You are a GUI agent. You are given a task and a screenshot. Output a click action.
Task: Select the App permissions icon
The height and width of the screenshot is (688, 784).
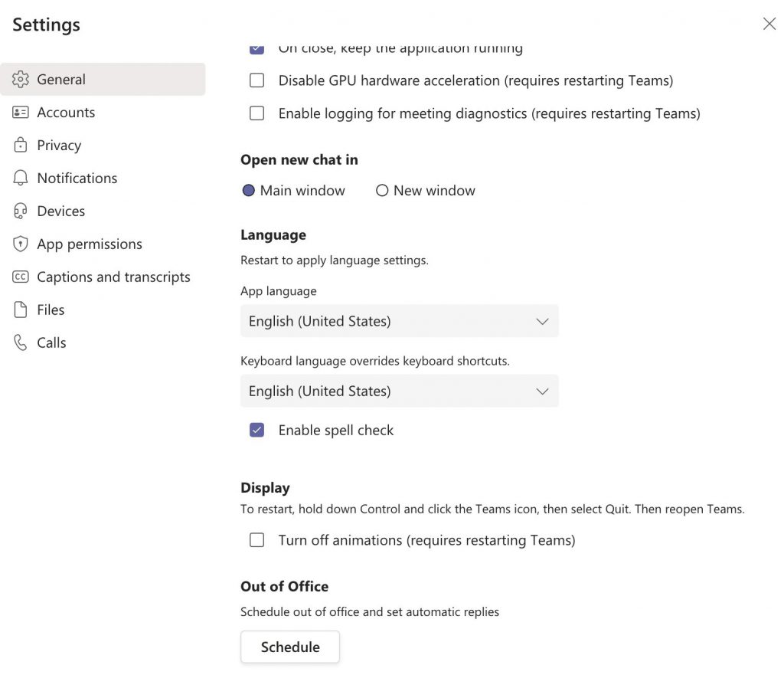[x=21, y=244]
